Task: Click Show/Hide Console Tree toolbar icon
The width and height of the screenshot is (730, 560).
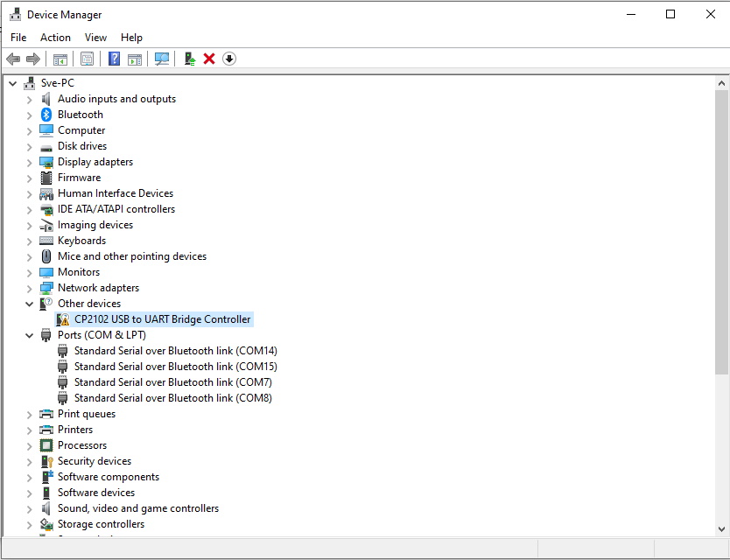Action: [60, 59]
